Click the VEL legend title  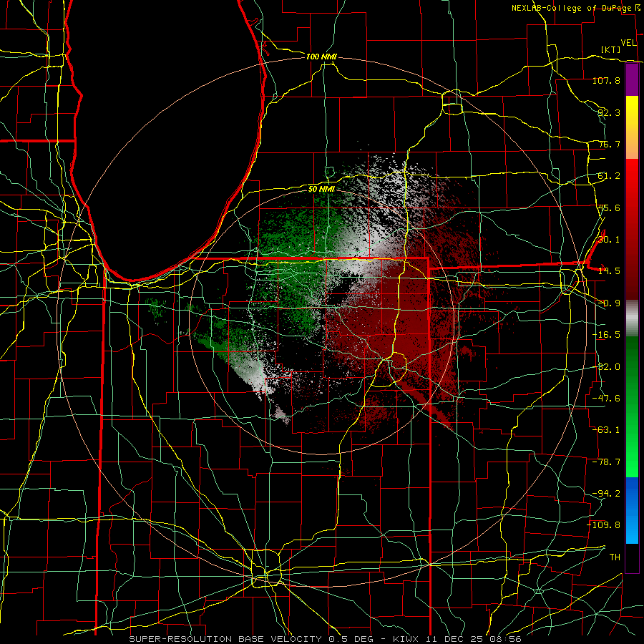pos(628,43)
